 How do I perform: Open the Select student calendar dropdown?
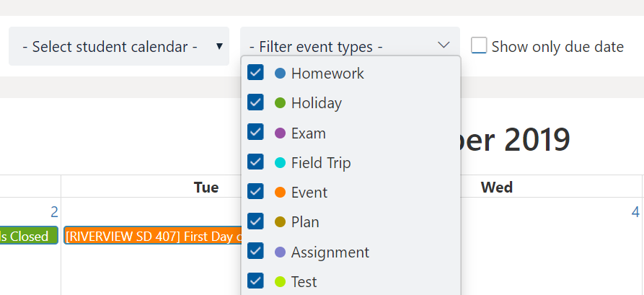click(x=119, y=46)
